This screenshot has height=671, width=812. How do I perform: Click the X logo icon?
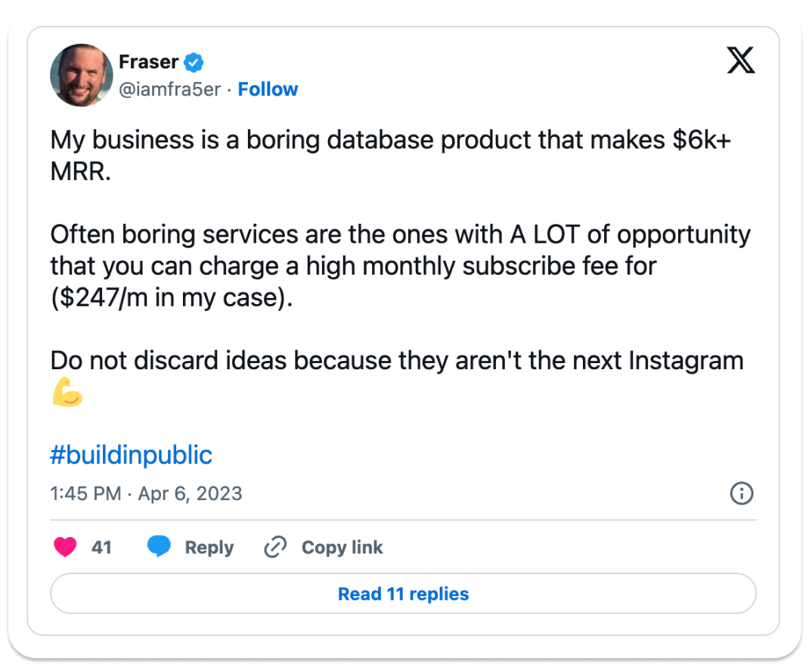click(740, 61)
